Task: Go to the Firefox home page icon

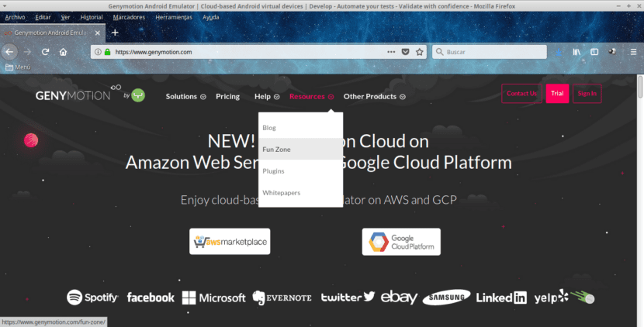Action: (x=63, y=52)
